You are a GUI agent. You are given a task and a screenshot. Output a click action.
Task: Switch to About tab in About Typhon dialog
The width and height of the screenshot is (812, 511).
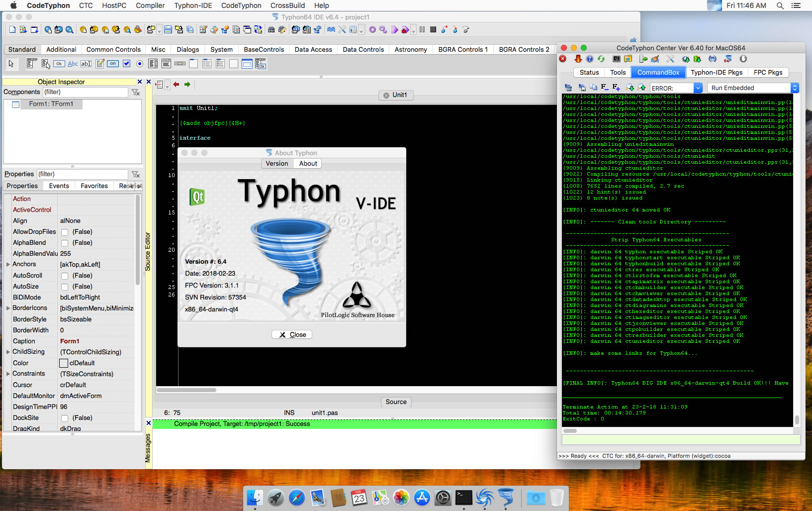click(308, 163)
